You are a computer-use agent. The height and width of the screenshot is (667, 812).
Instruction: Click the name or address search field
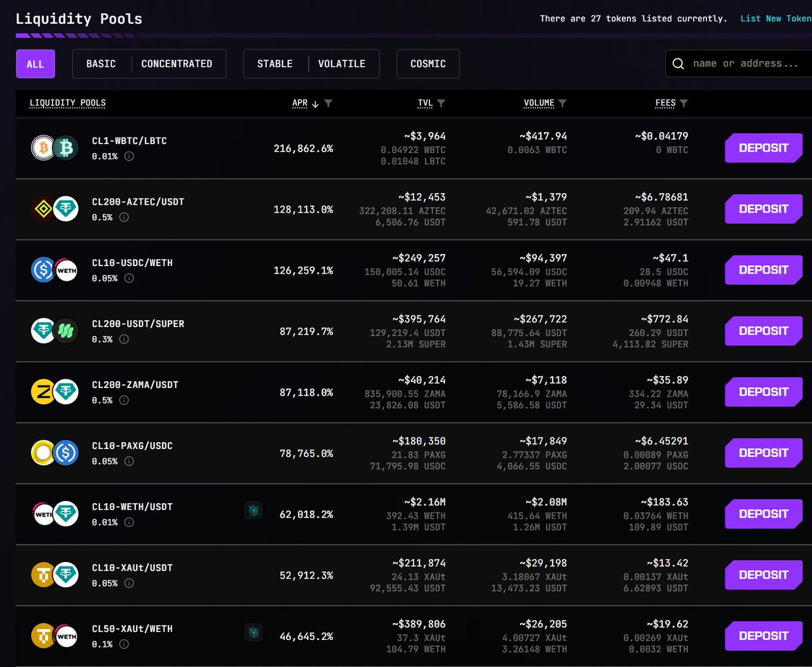[x=738, y=64]
